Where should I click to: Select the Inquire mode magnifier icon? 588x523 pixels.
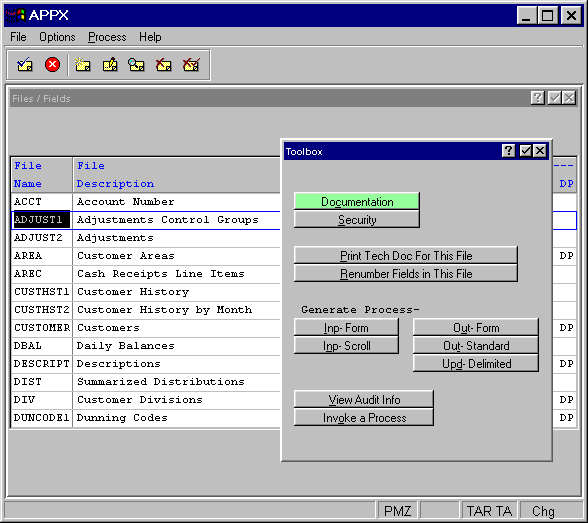point(136,65)
